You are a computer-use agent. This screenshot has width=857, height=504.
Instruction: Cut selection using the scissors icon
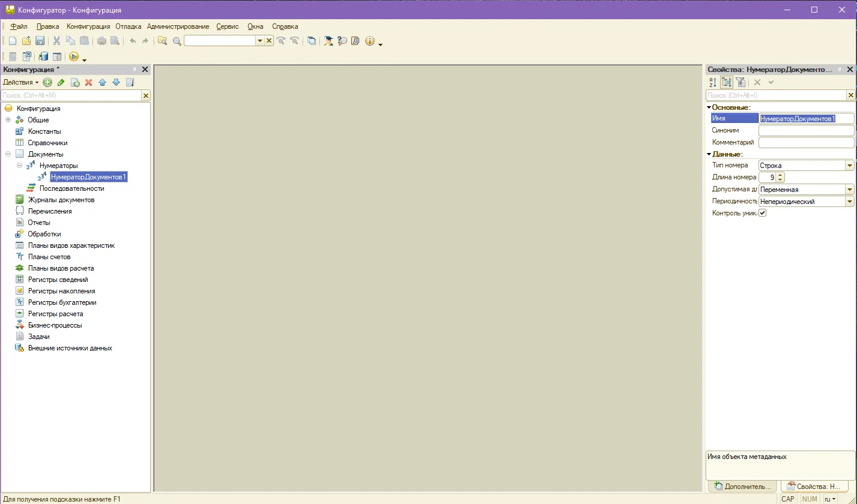tap(57, 41)
